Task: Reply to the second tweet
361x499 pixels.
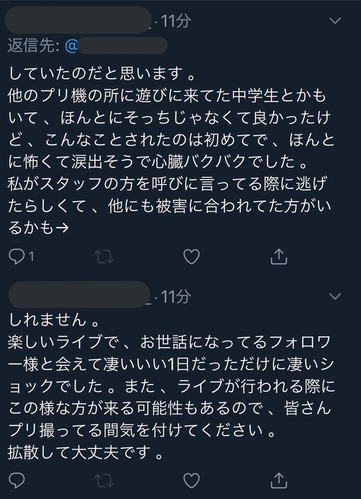Action: pyautogui.click(x=17, y=480)
